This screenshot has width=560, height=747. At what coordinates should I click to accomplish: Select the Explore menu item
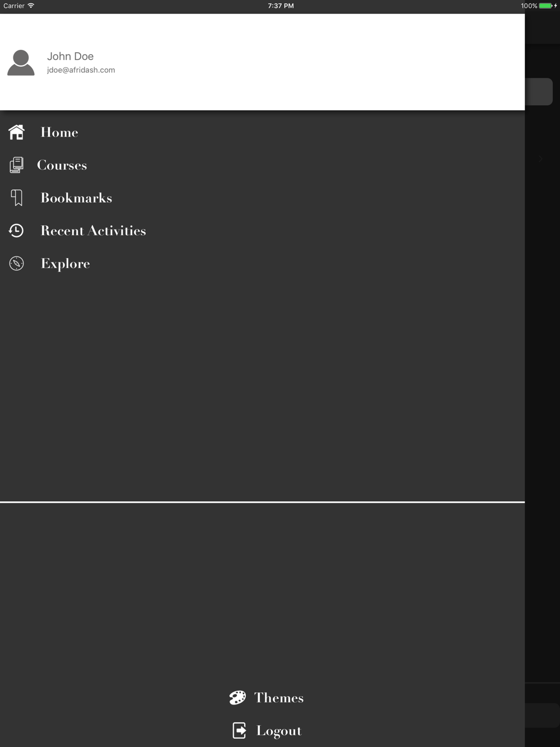[x=65, y=264]
